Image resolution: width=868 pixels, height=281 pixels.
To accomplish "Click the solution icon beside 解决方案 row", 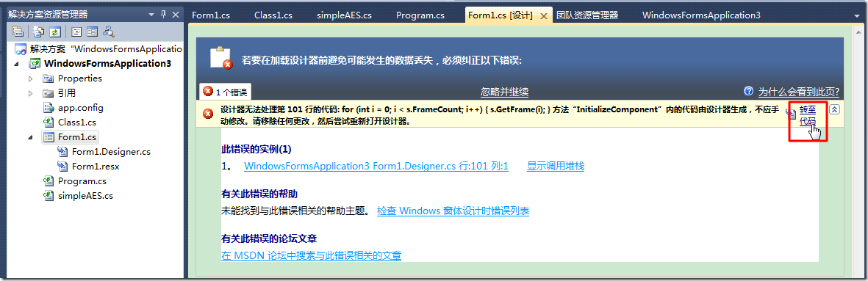I will tap(20, 49).
